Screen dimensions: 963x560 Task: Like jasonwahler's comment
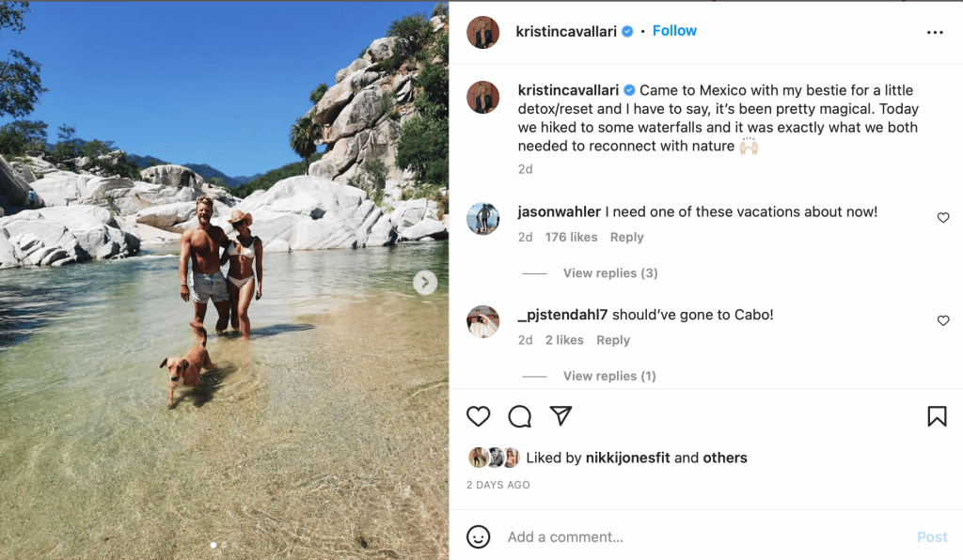click(x=943, y=218)
